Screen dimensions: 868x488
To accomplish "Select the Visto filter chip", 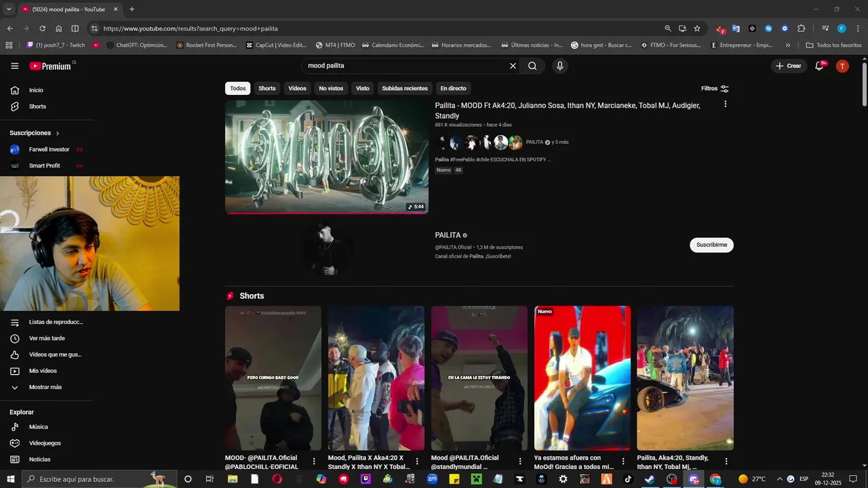I will 363,88.
